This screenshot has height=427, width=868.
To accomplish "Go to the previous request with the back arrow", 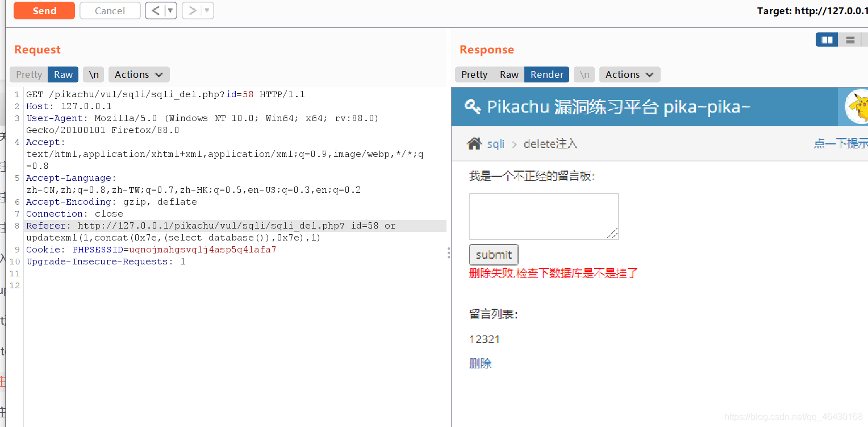I will (155, 11).
